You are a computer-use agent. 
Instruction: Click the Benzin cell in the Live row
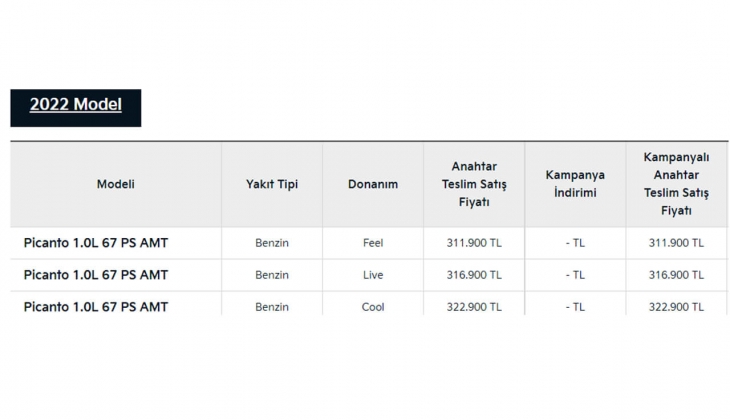(x=272, y=275)
